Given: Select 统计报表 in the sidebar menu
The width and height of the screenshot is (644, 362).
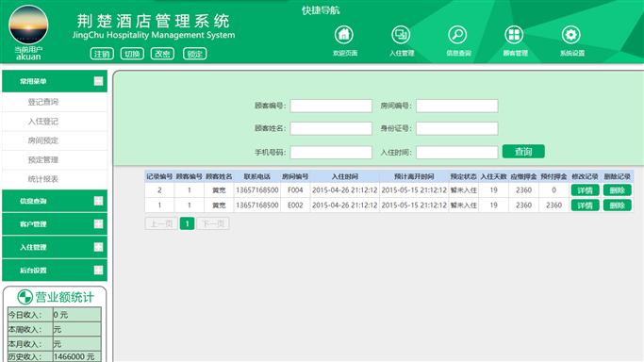Looking at the screenshot, I should (43, 179).
